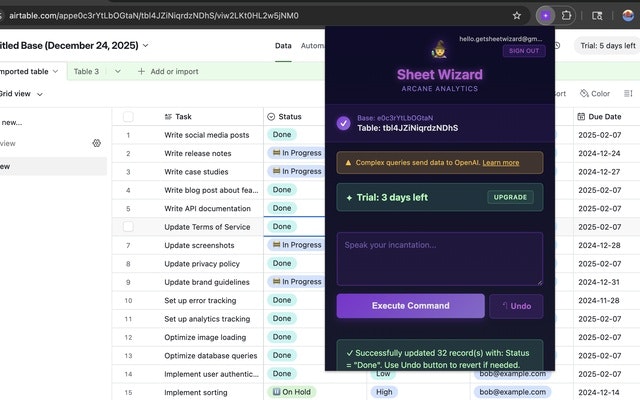Click bob@example.com in row 15
The image size is (640, 400).
pos(512,392)
